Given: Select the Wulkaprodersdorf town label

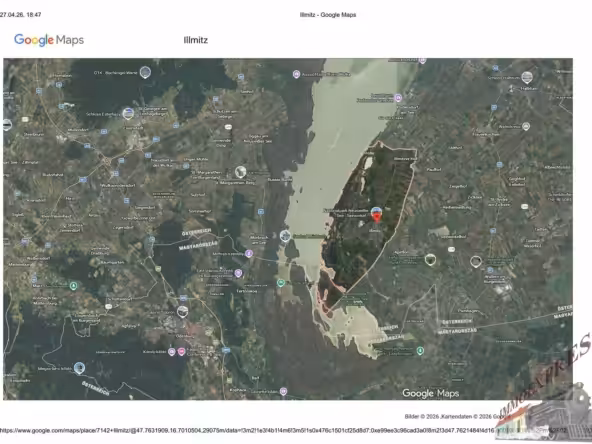Looking at the screenshot, I should [x=118, y=185].
